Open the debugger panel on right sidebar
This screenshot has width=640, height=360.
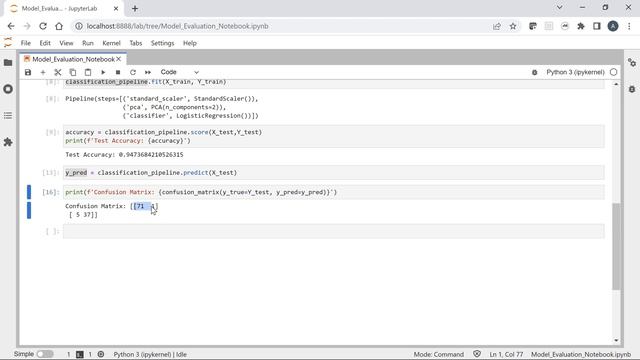(x=632, y=89)
